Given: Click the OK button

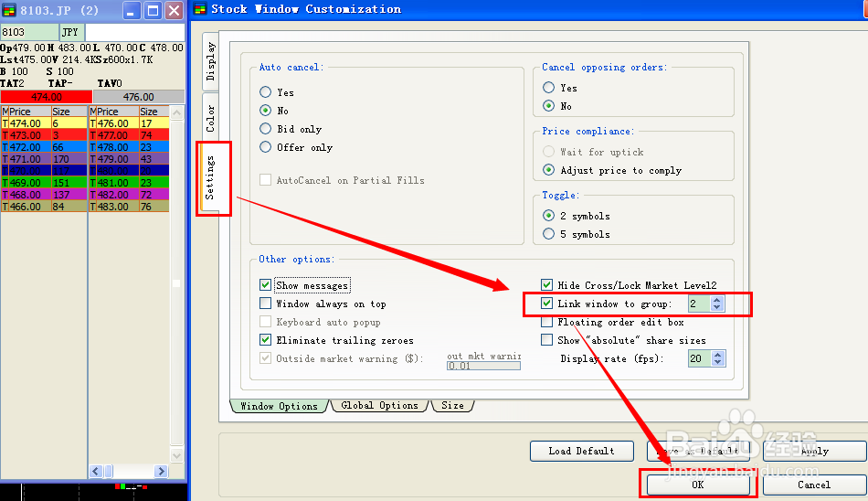Looking at the screenshot, I should 698,485.
